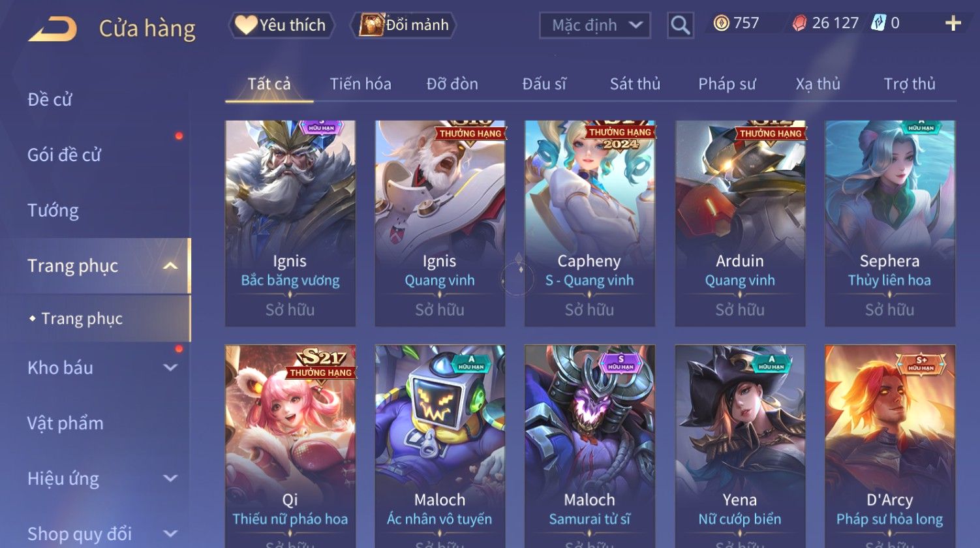This screenshot has width=980, height=548.
Task: Select the Tiến hóa tab
Action: tap(360, 84)
